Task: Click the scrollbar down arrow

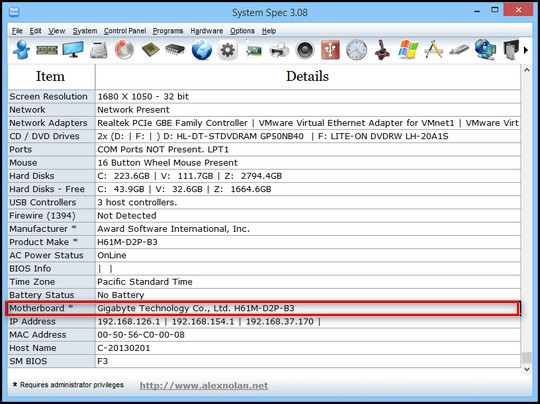Action: tap(527, 369)
